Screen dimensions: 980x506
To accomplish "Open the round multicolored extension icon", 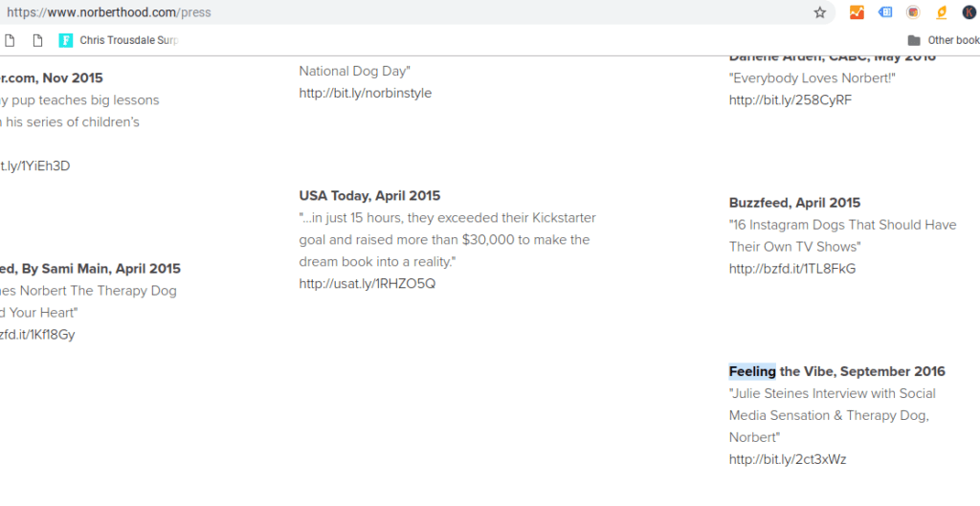I will coord(913,12).
